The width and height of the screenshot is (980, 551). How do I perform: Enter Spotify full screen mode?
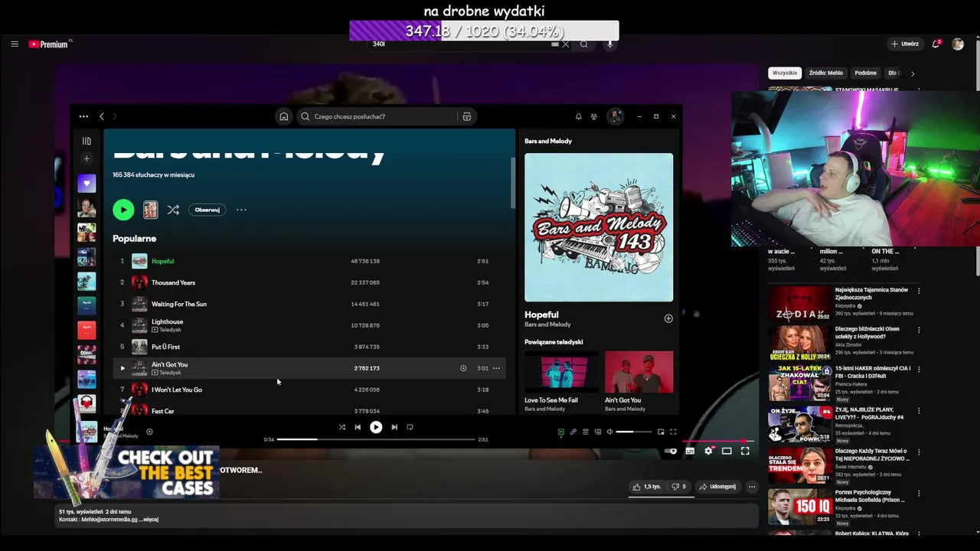click(673, 432)
